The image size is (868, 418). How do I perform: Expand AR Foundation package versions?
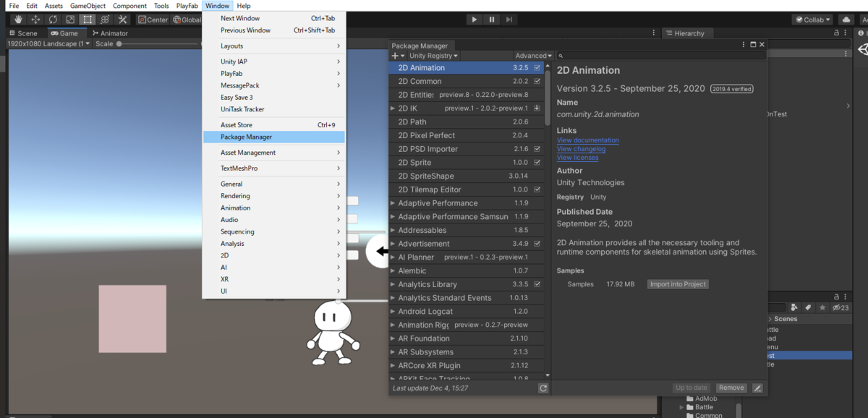pos(393,338)
